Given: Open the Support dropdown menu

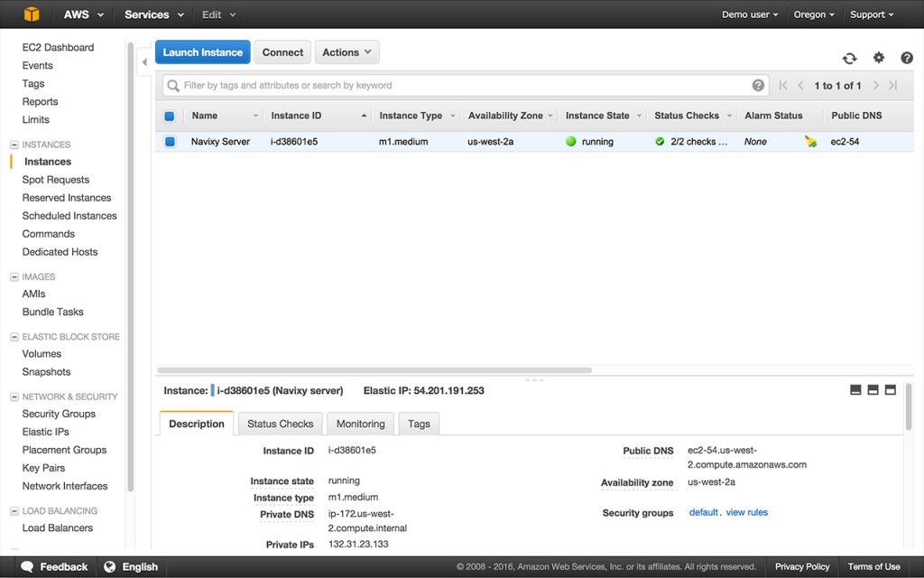Looking at the screenshot, I should click(x=872, y=14).
